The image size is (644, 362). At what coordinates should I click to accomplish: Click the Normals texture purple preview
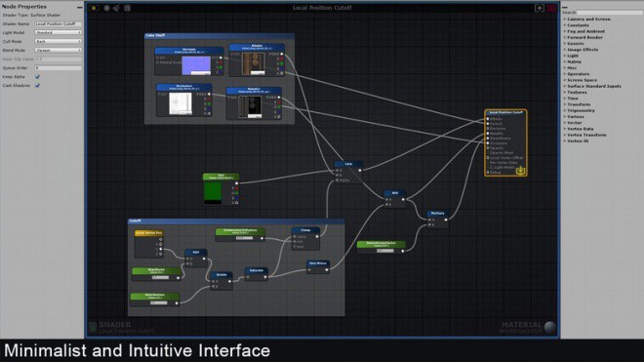coord(196,65)
